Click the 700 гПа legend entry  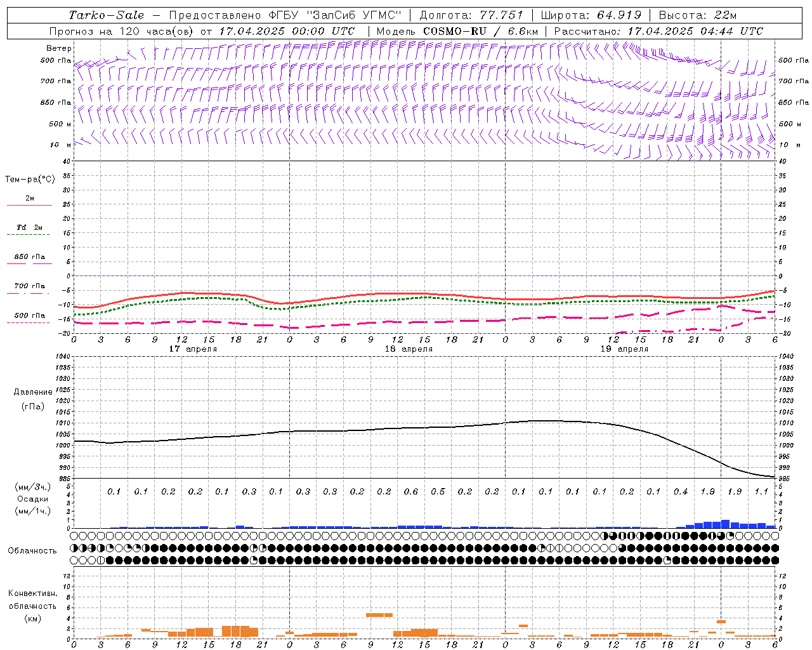pos(29,286)
